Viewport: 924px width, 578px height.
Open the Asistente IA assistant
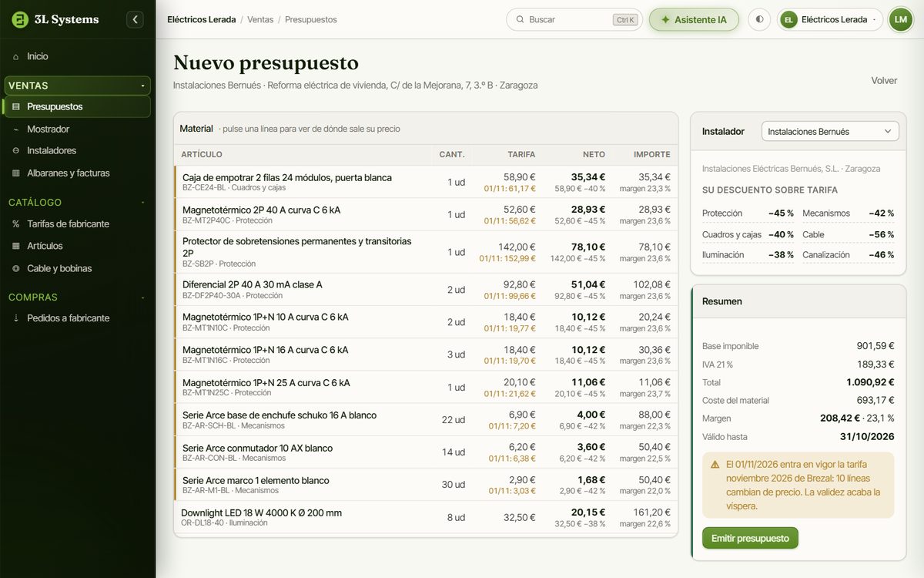[x=694, y=19]
